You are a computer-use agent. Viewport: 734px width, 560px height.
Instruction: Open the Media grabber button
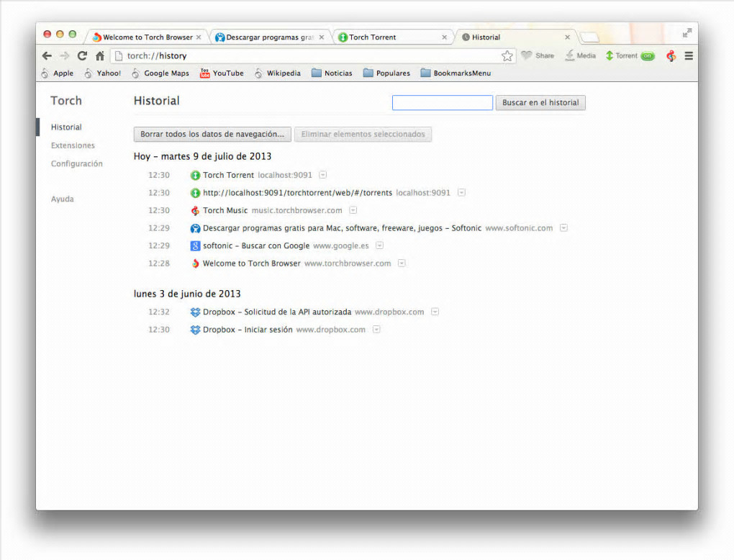pyautogui.click(x=580, y=55)
